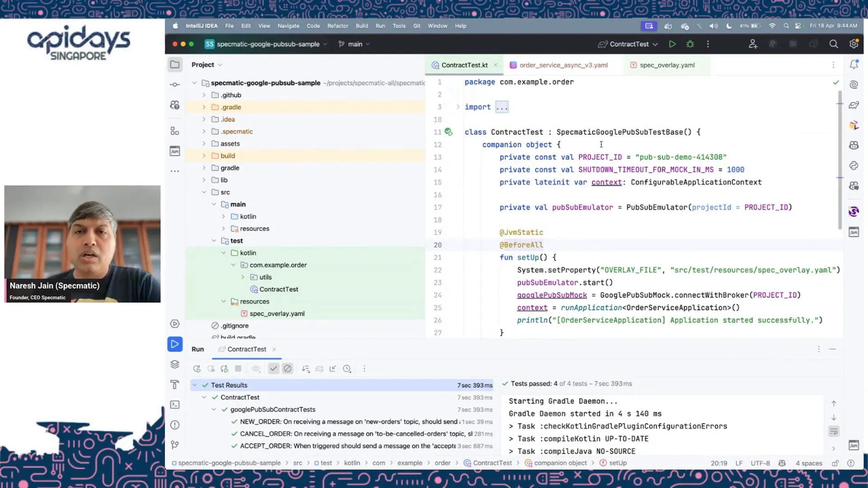Open the Commit tool window icon

click(175, 84)
